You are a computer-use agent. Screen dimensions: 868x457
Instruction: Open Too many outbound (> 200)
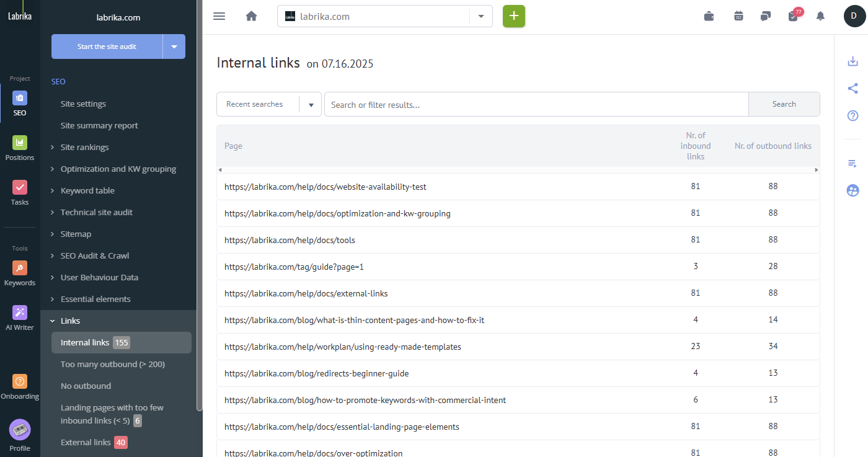click(x=113, y=364)
